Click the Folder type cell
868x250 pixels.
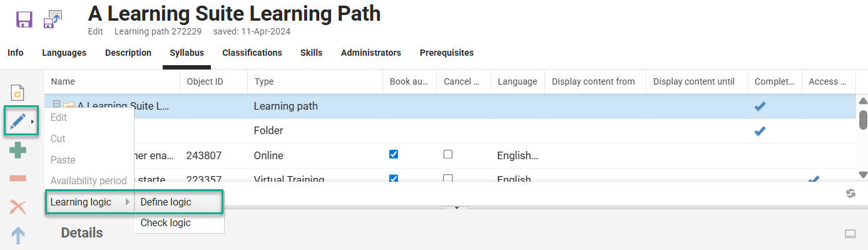point(268,130)
